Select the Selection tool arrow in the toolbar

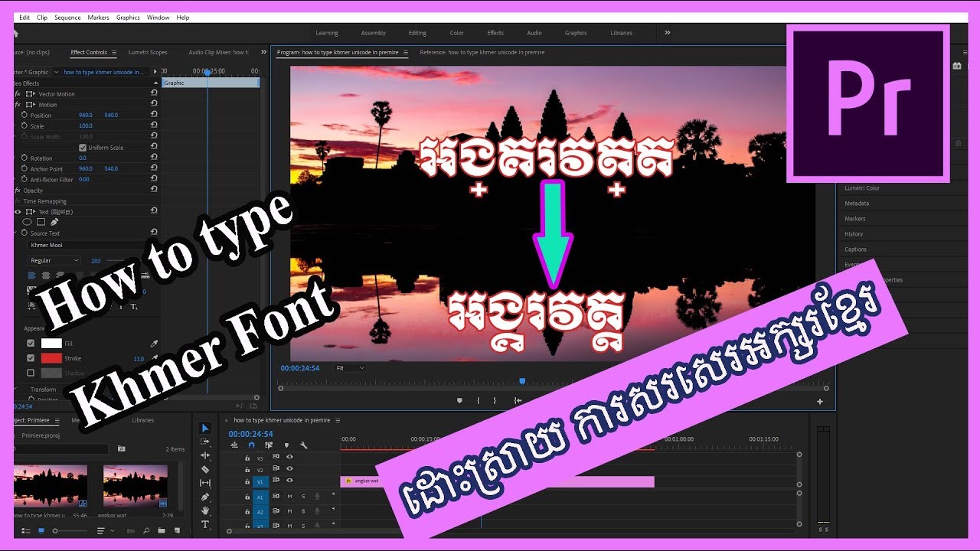(x=205, y=428)
